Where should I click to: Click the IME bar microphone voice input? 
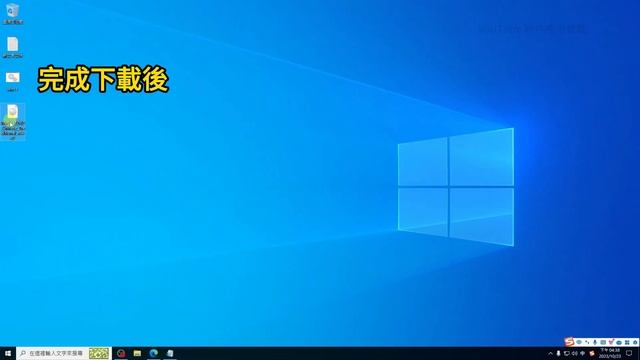point(595,342)
